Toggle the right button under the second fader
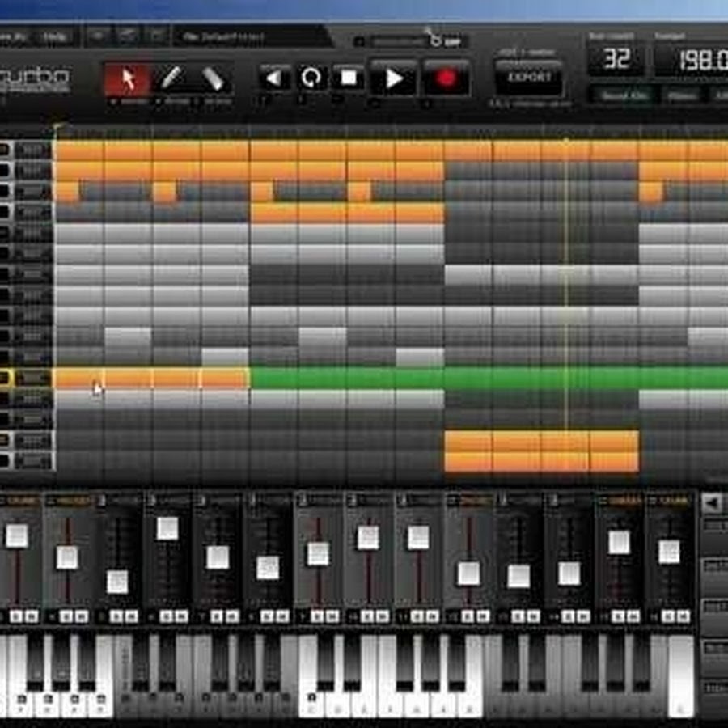728x728 pixels. pyautogui.click(x=81, y=616)
